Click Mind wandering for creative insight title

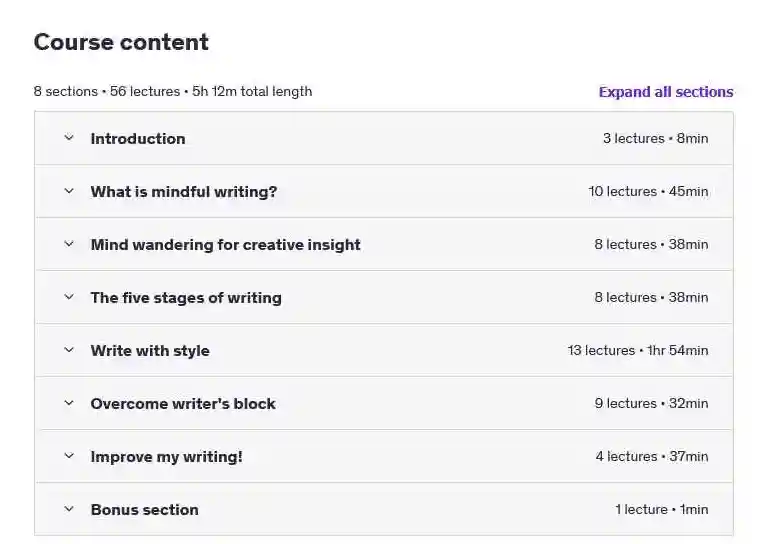(x=225, y=245)
